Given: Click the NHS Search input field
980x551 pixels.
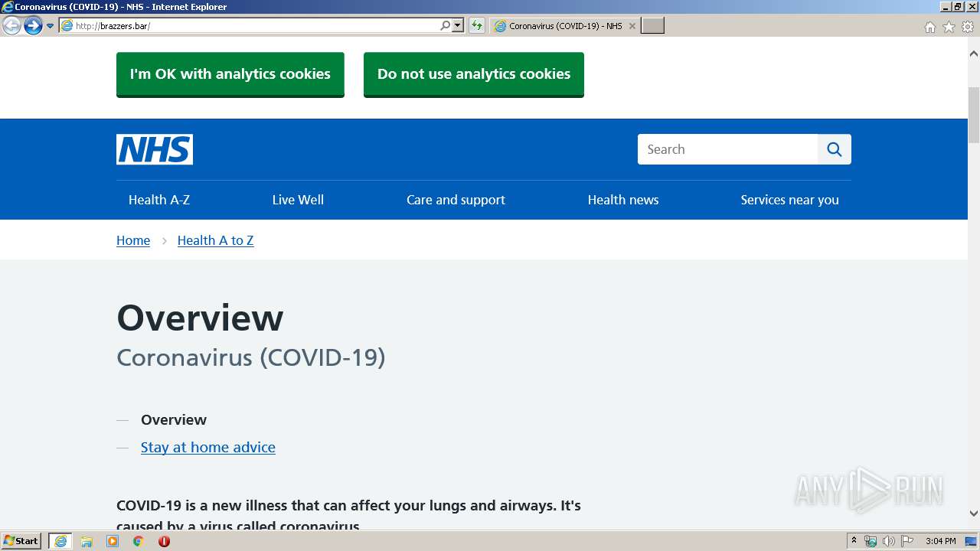Looking at the screenshot, I should click(x=727, y=149).
